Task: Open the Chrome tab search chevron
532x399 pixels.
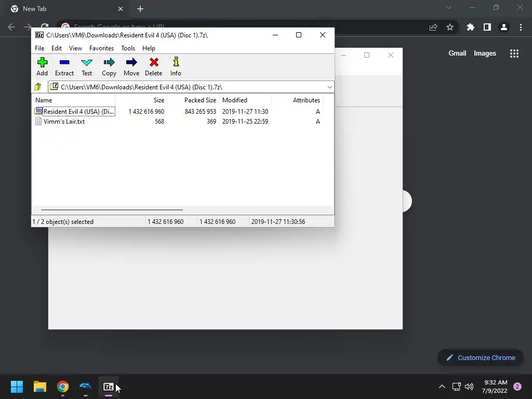Action: [448, 7]
